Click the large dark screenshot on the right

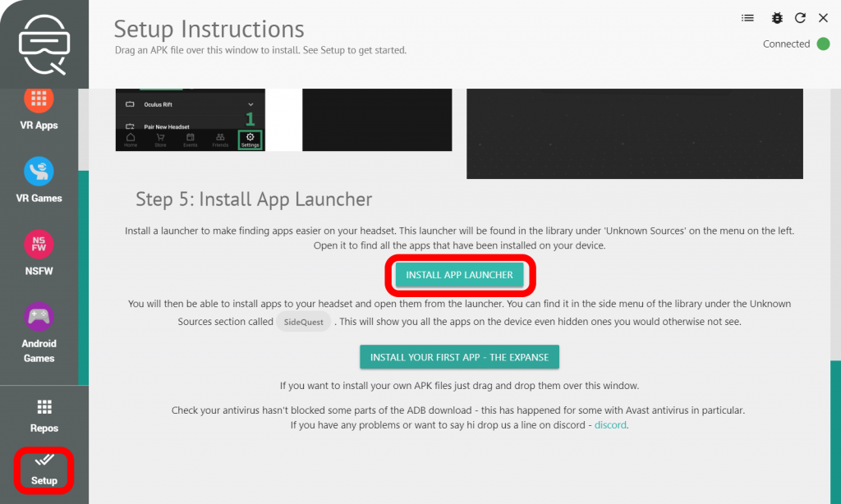click(634, 133)
